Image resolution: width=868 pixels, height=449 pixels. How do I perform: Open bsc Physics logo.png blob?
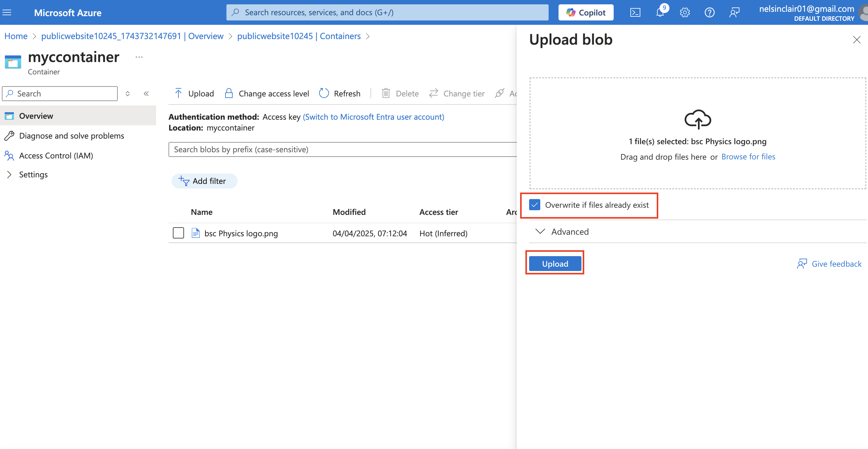(x=241, y=233)
